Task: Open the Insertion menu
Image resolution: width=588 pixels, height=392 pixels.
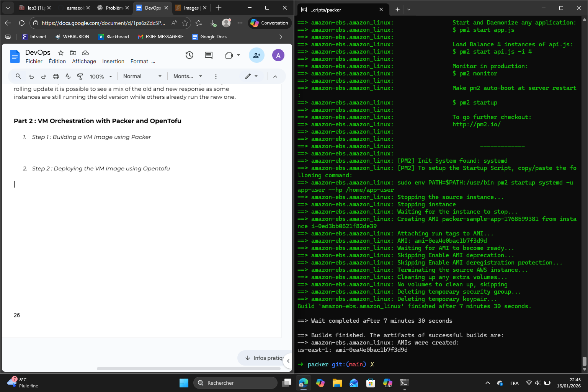Action: coord(113,61)
